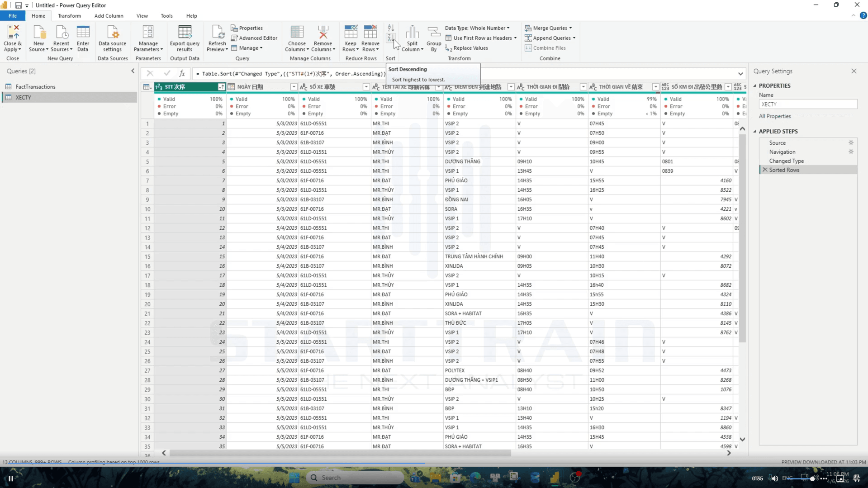
Task: Click the All Properties link
Action: 775,116
